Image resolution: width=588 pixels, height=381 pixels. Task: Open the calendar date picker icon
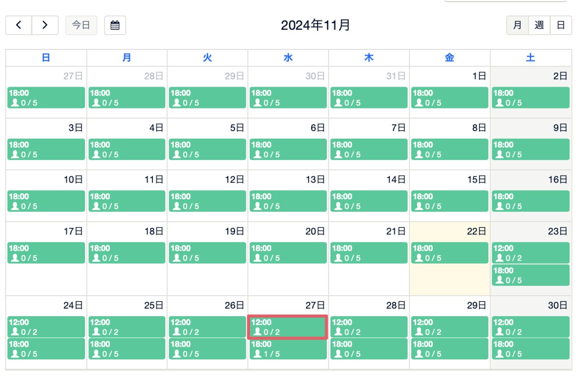tap(115, 25)
